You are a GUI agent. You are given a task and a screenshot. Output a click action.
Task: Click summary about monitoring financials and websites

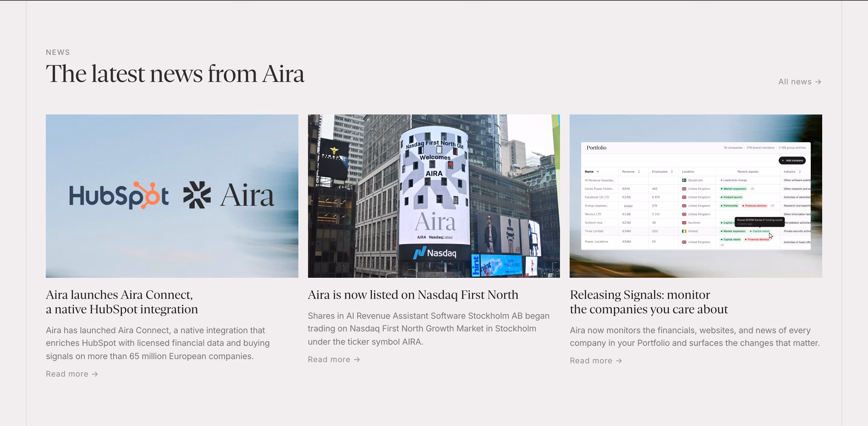click(x=695, y=337)
